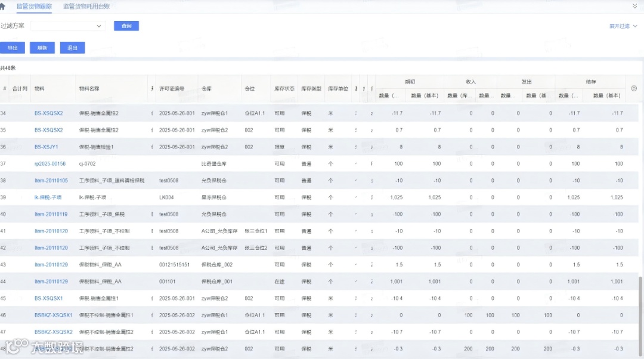Screen dimensions: 644x359
Task: Select license cell LK004
Action: tap(166, 197)
